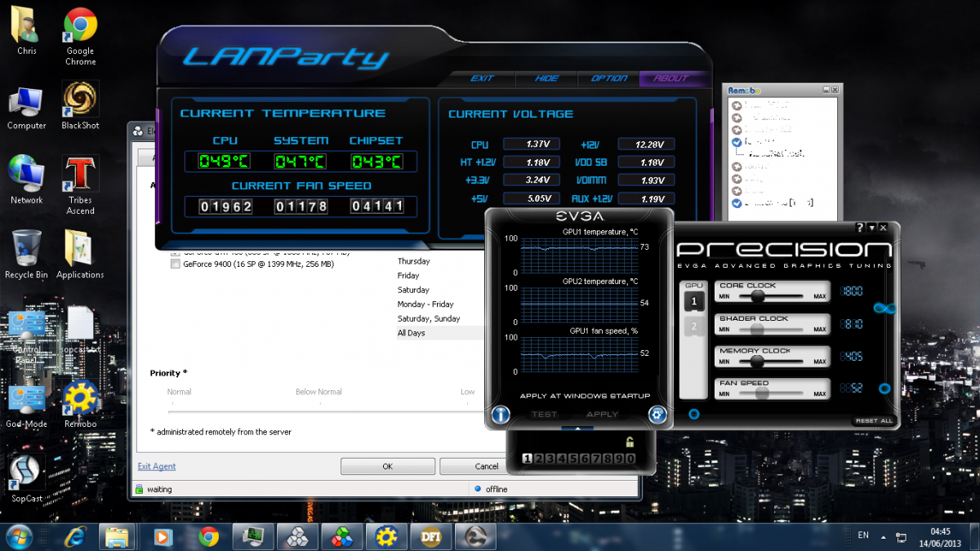Switch to the yellow gear Remobo taskbar app
Viewport: 980px width, 551px height.
(385, 536)
